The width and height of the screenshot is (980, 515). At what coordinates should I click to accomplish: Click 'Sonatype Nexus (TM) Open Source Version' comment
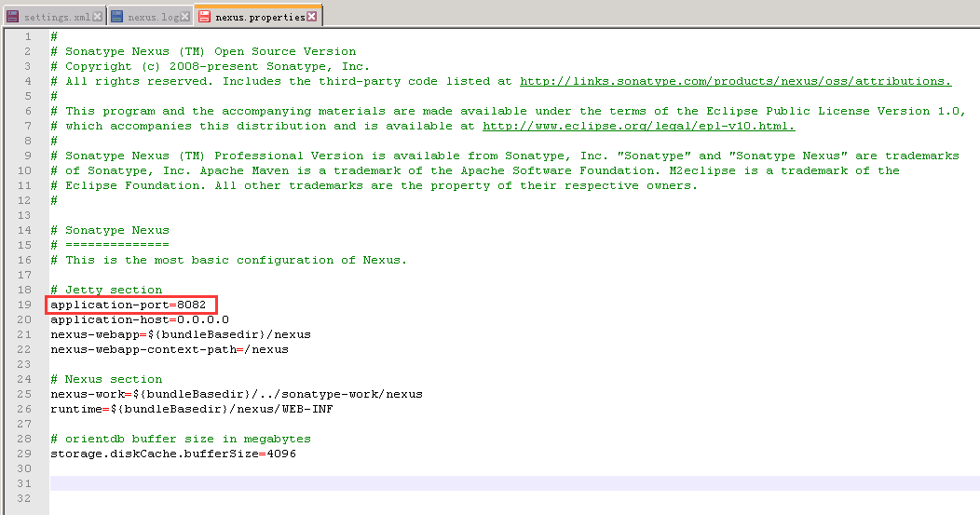(x=203, y=52)
